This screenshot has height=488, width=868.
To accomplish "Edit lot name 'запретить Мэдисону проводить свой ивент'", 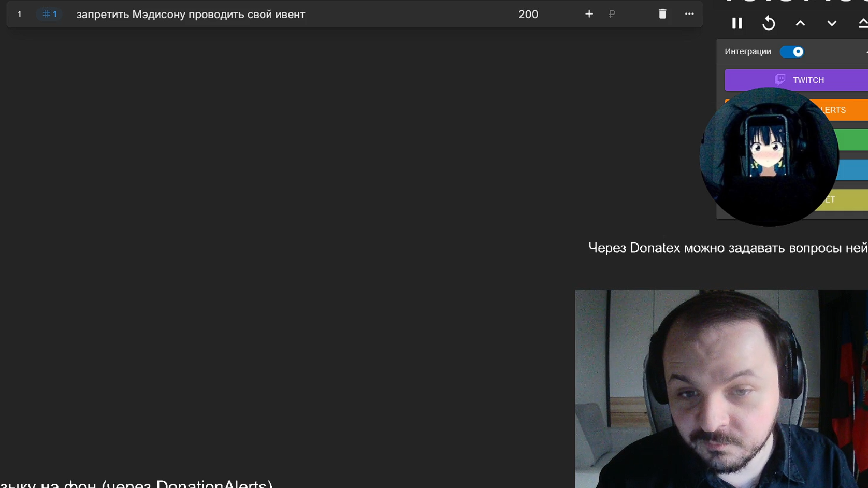I will pyautogui.click(x=191, y=15).
